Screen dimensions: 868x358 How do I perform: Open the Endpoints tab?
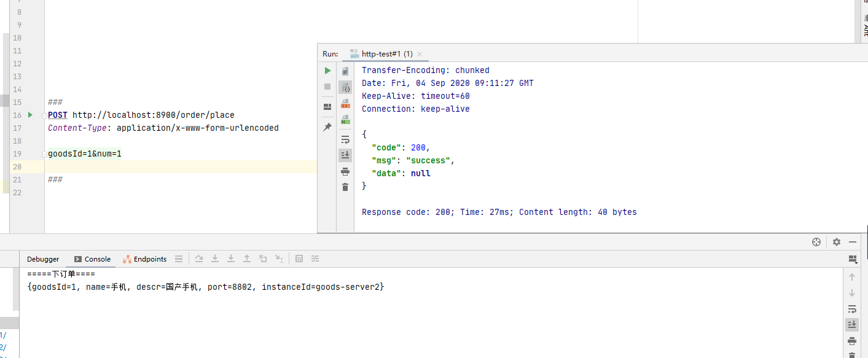[145, 259]
